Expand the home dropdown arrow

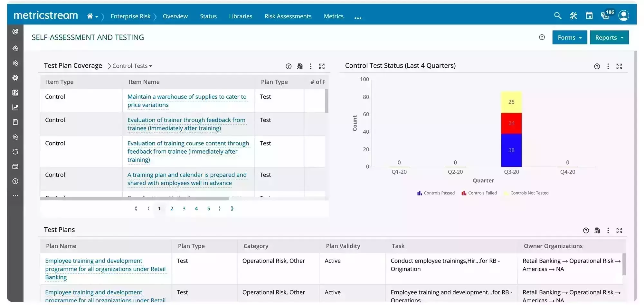(97, 17)
